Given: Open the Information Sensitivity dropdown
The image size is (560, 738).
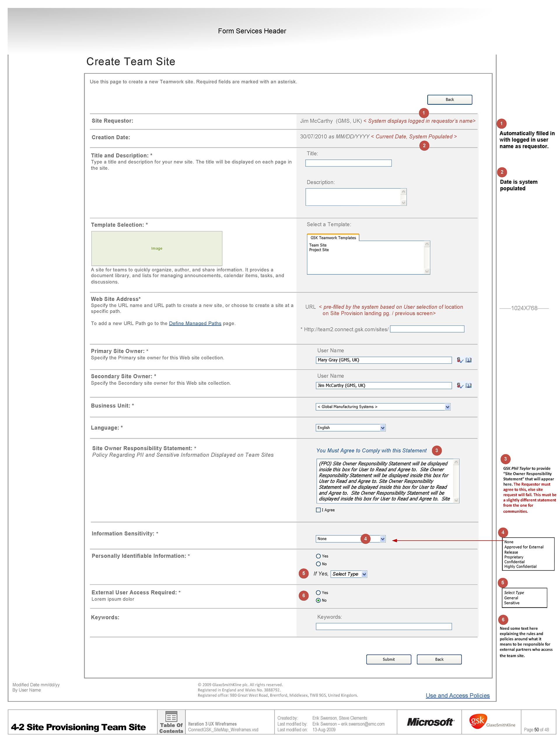Looking at the screenshot, I should coord(382,539).
